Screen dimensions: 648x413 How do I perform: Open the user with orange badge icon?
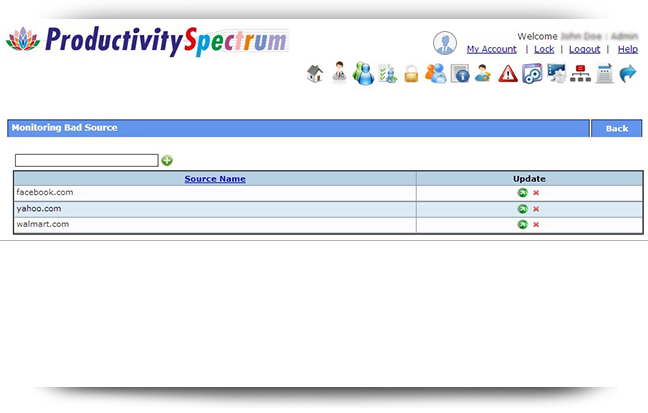[483, 74]
